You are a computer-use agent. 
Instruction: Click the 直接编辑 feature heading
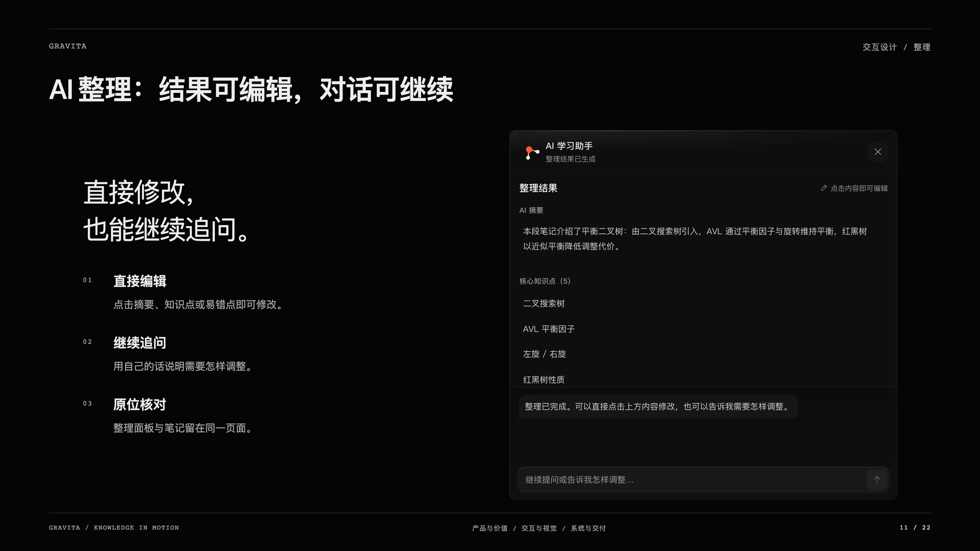140,281
